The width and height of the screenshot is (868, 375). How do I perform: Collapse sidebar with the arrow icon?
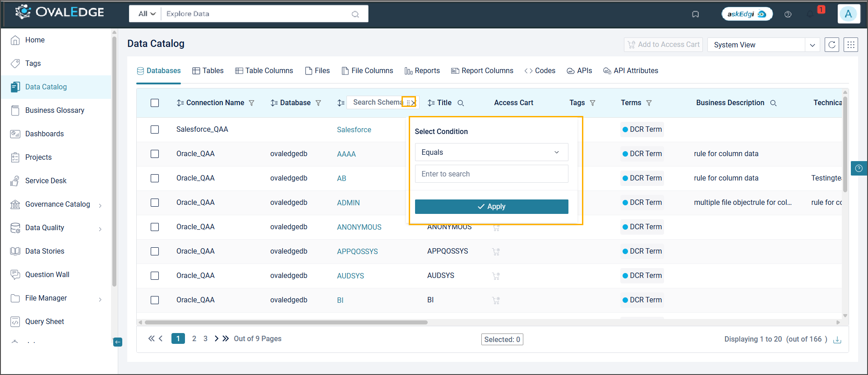click(x=117, y=342)
